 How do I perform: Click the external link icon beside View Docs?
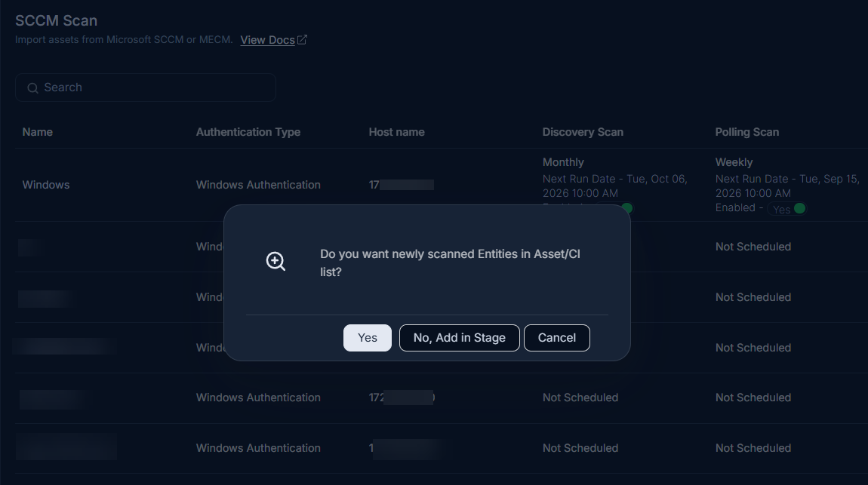(x=302, y=40)
